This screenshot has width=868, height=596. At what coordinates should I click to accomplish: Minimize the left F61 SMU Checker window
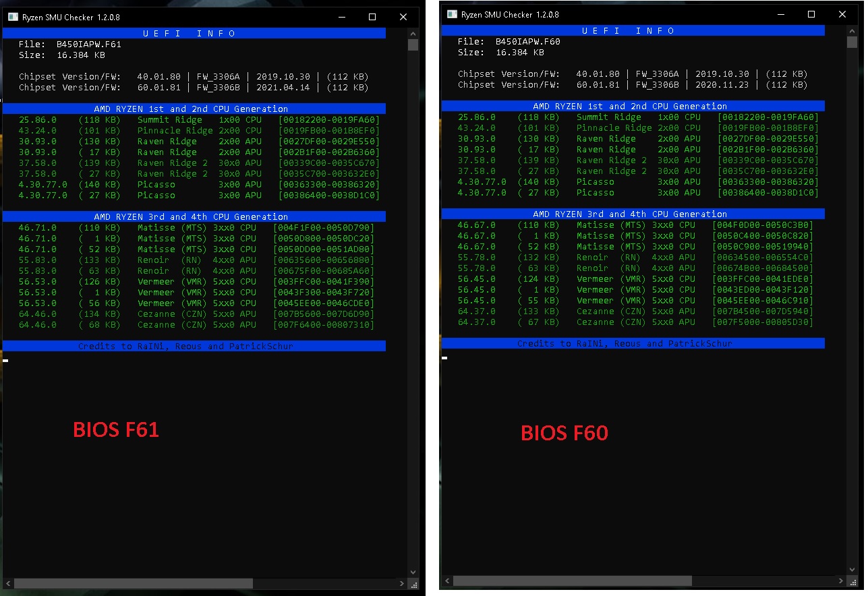click(341, 17)
